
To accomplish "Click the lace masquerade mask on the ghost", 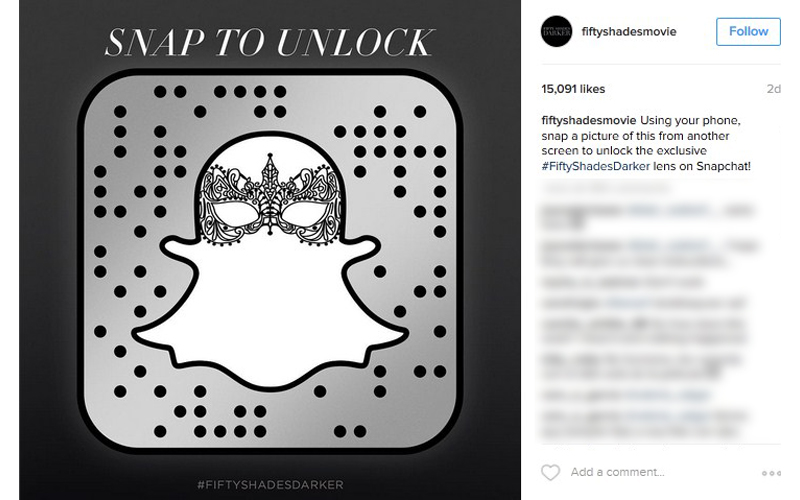I will coord(270,201).
